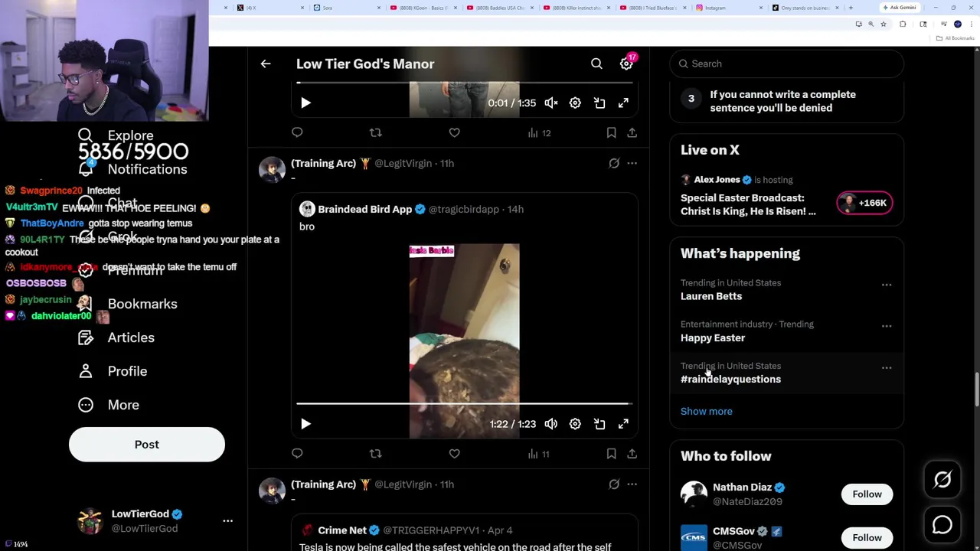Open more options for #raindelayquestions trend
The image size is (980, 551).
tap(887, 368)
